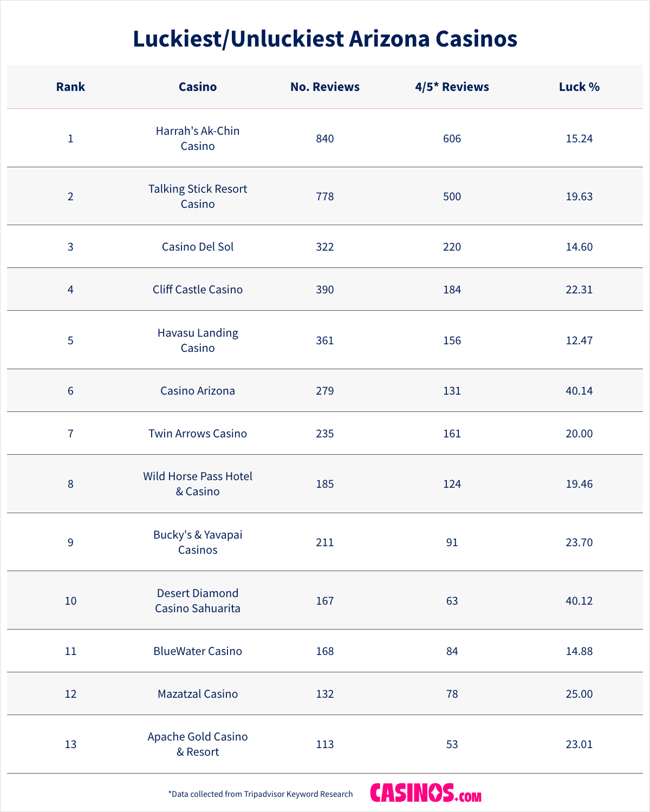Click Bucky's & Yavapai Casinos name

coord(198,542)
